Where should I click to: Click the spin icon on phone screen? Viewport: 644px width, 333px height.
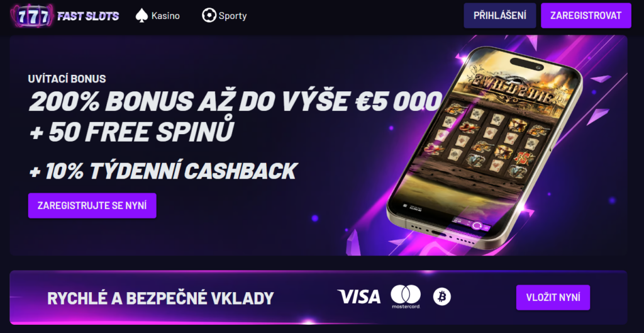pos(477,225)
